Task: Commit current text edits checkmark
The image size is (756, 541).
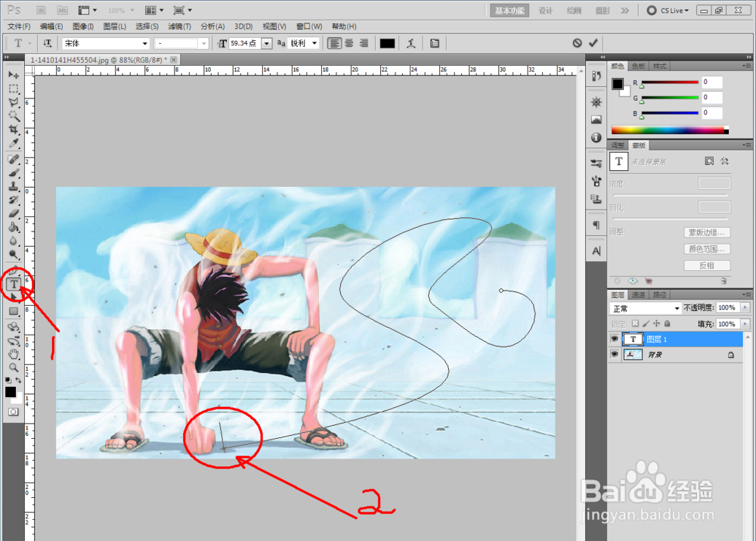Action: pos(593,43)
